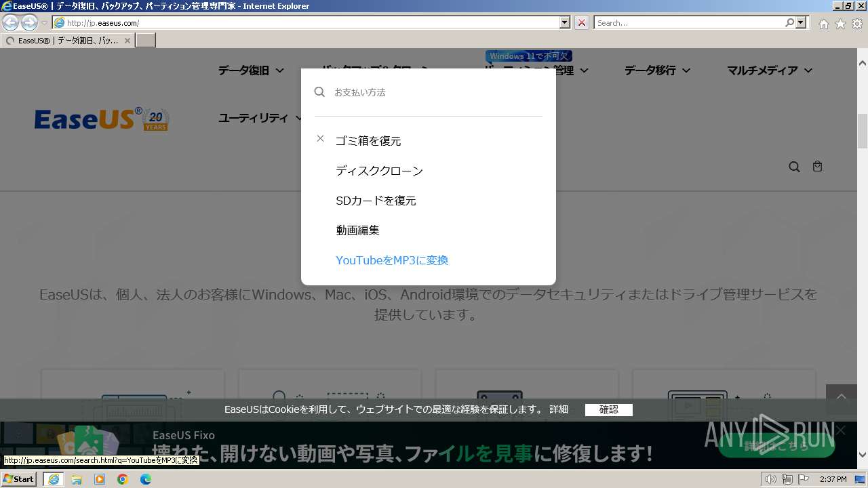Stop loading with the red X button
The height and width of the screenshot is (488, 868).
pos(582,22)
